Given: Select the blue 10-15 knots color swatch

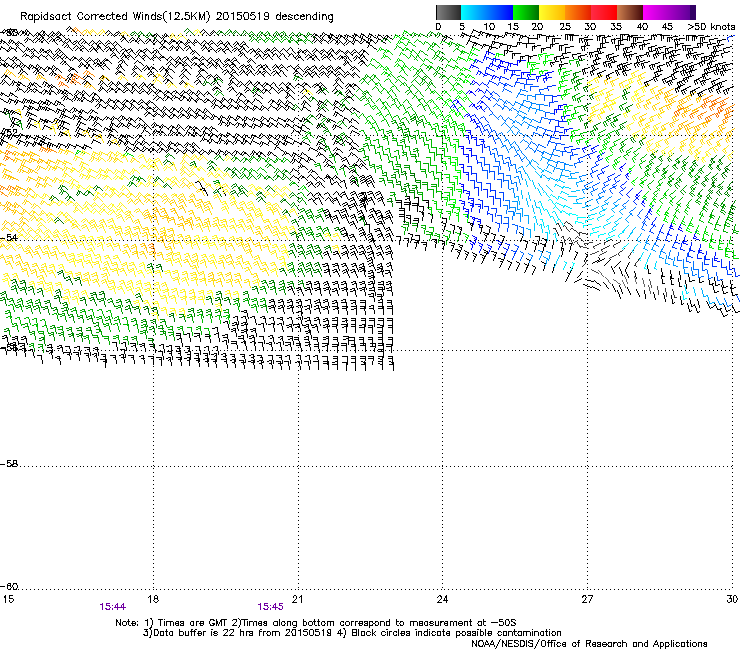Looking at the screenshot, I should coord(500,12).
